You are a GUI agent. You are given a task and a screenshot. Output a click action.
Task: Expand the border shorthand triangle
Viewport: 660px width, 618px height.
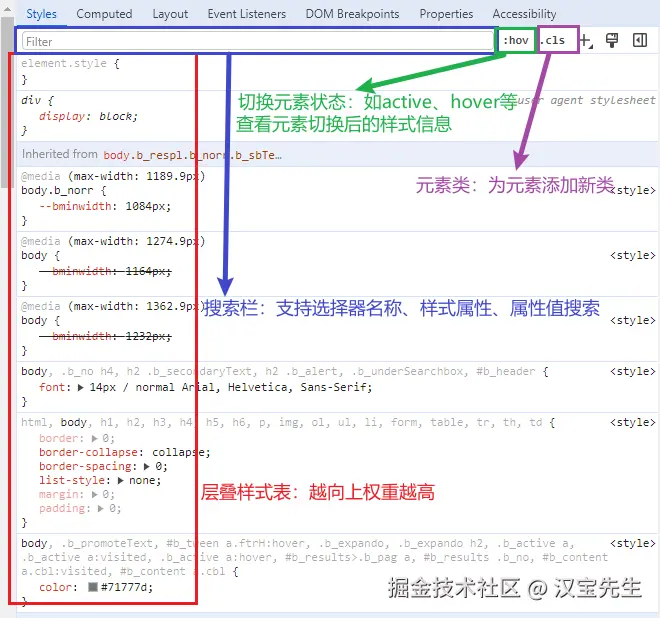coord(94,438)
